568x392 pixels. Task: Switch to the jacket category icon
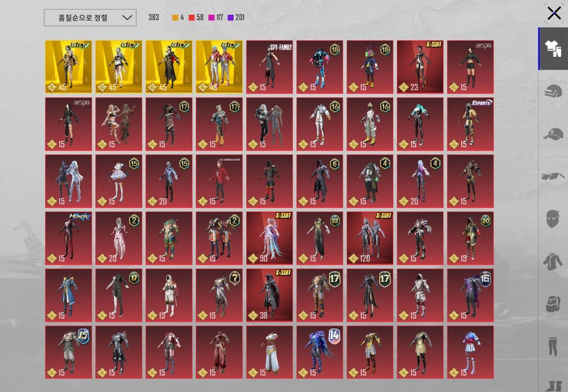coord(553,261)
